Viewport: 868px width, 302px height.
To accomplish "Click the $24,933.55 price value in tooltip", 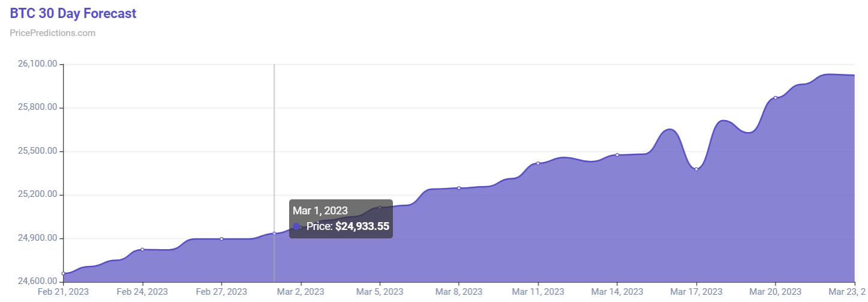I will coord(362,226).
